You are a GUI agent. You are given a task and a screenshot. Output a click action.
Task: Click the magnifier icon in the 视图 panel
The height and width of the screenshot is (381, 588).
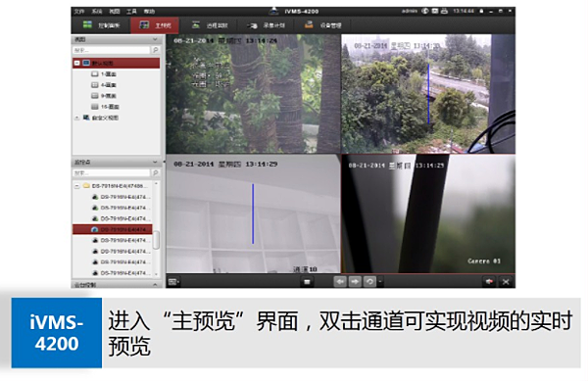[x=156, y=50]
